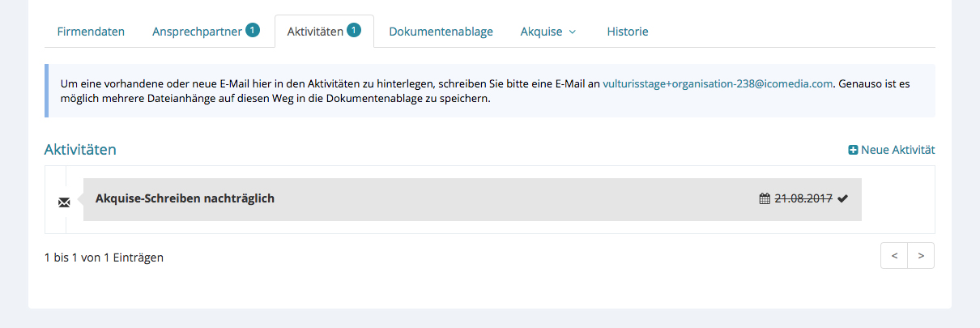Screen dimensions: 980x328
Task: Click the vulturisstage icomedia.com email link
Action: pyautogui.click(x=718, y=83)
